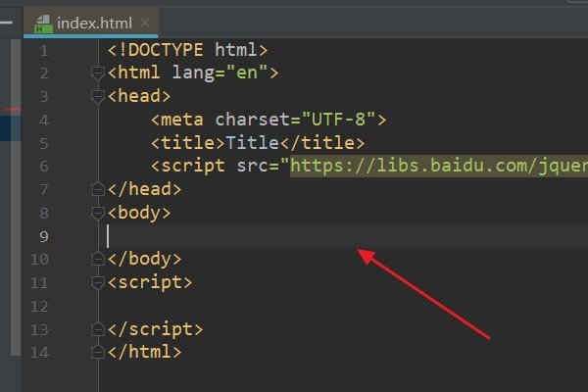Click the empty highlighted line 9 in body
Viewport: 588px width, 392px height.
(x=294, y=236)
